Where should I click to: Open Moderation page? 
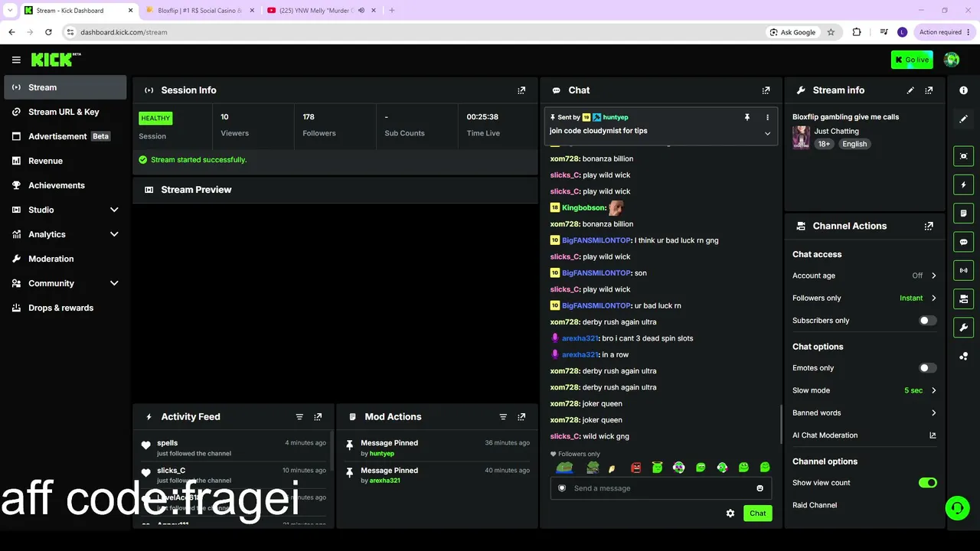point(65,259)
